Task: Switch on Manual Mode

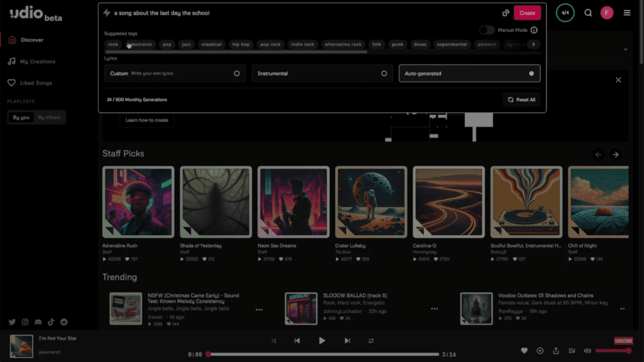Action: pos(486,29)
